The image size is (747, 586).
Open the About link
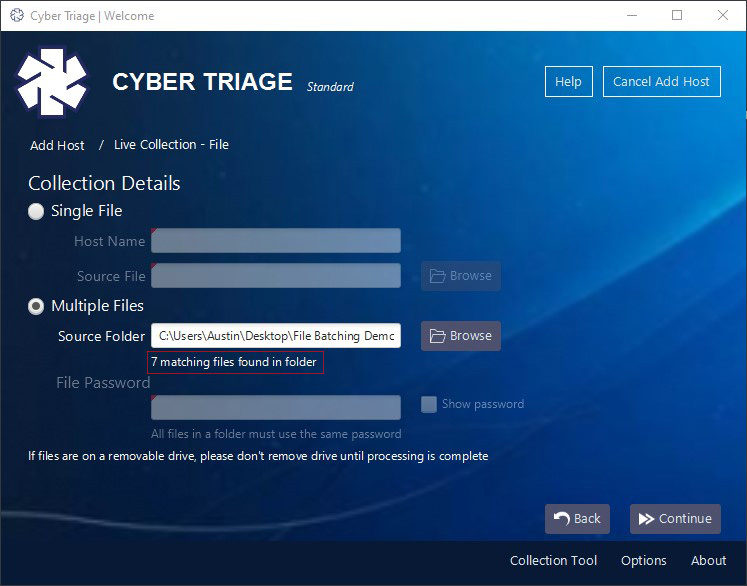tap(708, 560)
